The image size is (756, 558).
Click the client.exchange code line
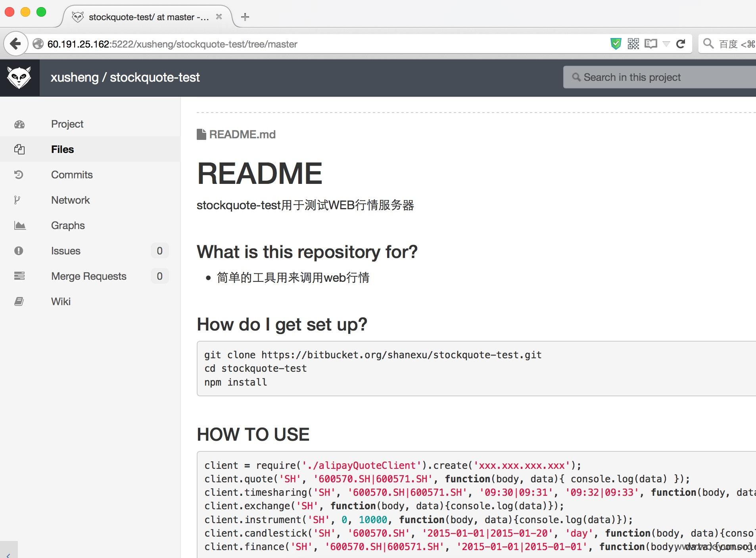coord(384,506)
